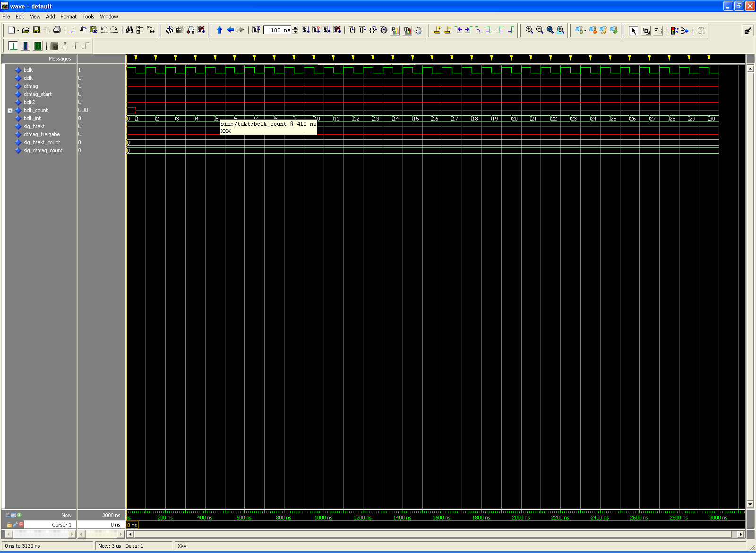
Task: Open the Tools menu
Action: (x=88, y=17)
